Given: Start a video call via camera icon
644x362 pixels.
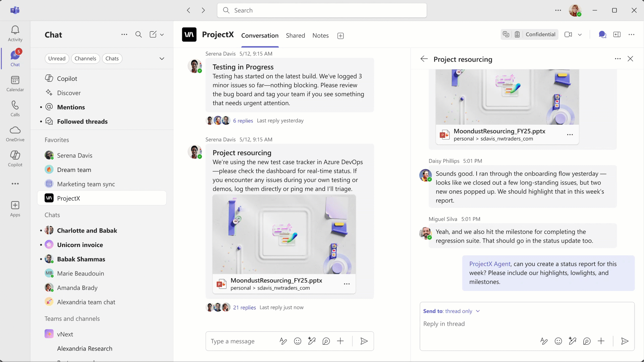Looking at the screenshot, I should [x=568, y=35].
